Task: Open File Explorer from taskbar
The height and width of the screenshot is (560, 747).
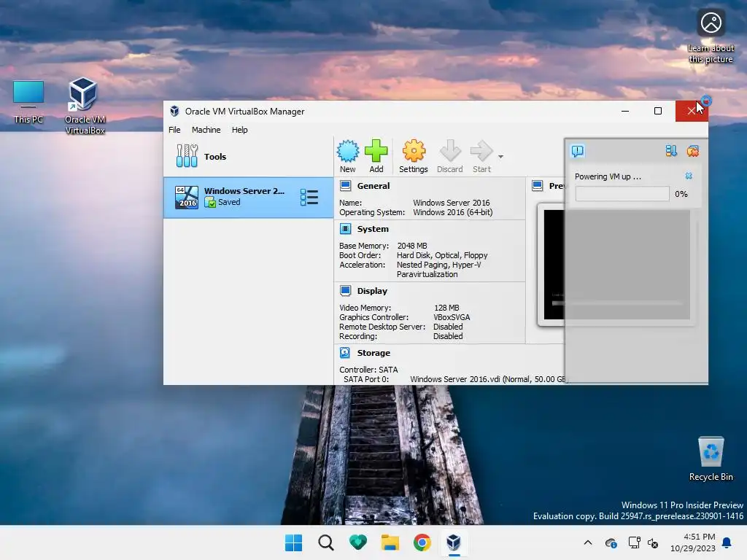Action: [x=390, y=542]
